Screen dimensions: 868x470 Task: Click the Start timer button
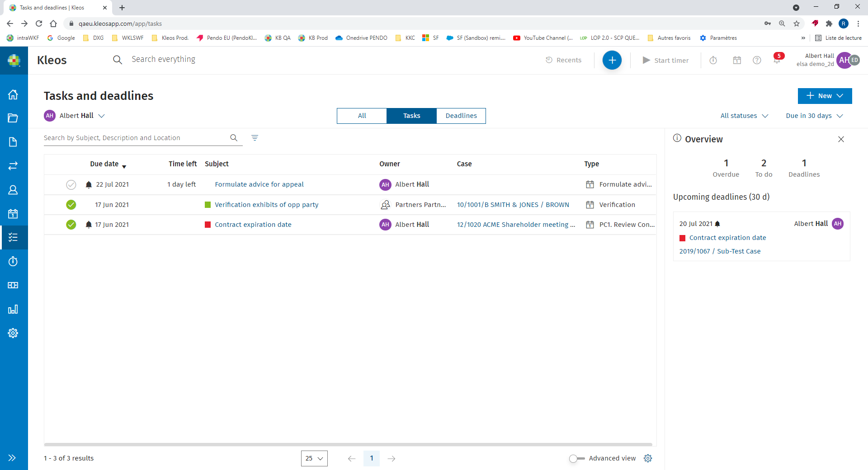(665, 60)
